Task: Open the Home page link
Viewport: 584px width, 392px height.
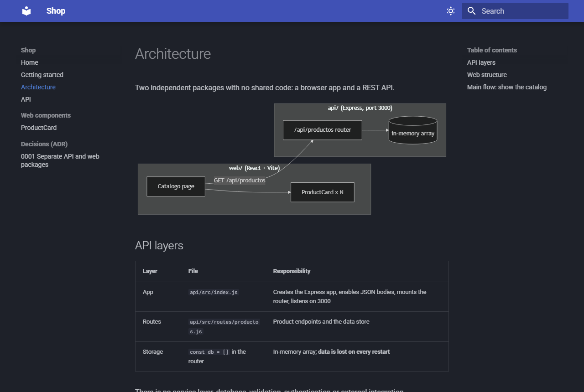Action: pos(30,62)
